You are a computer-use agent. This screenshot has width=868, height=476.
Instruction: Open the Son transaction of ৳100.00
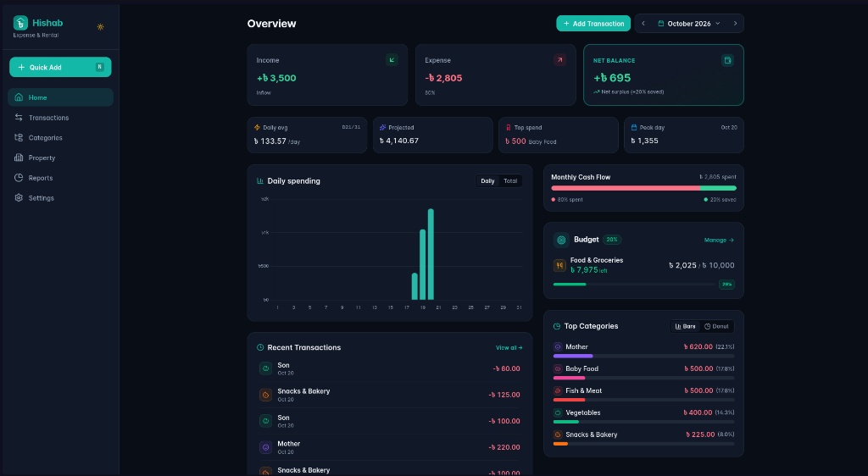click(x=390, y=421)
